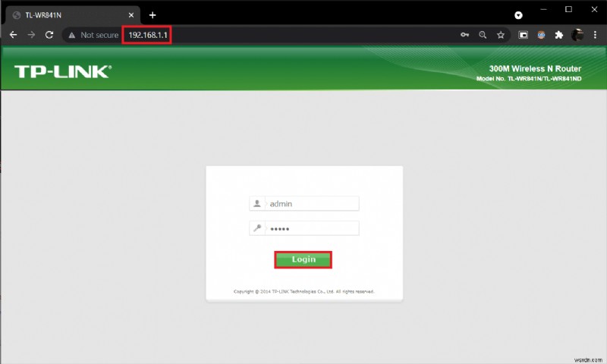Click the TP-LINK logo
Screen dimensions: 607x364
point(63,71)
